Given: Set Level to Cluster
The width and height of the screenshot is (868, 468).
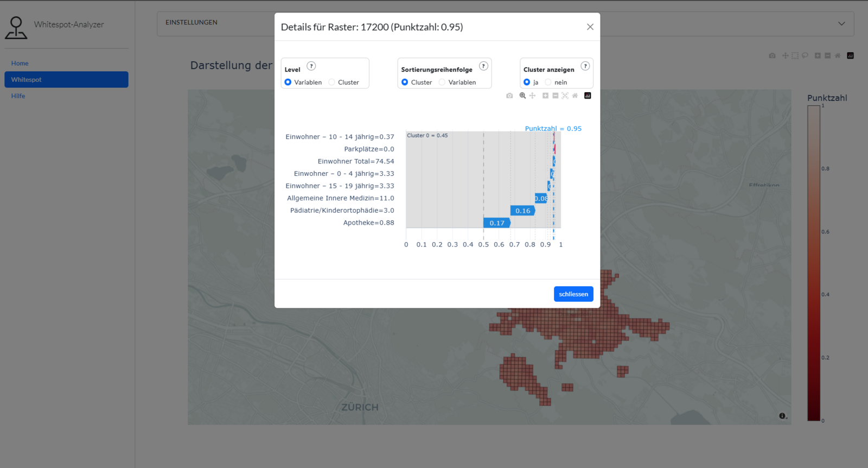Looking at the screenshot, I should 332,83.
